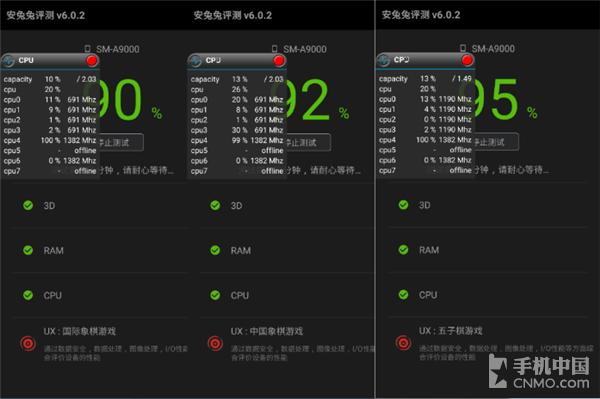
Task: Click the green 3D checkmark on the 五子棋游戏 screen
Action: pyautogui.click(x=403, y=205)
